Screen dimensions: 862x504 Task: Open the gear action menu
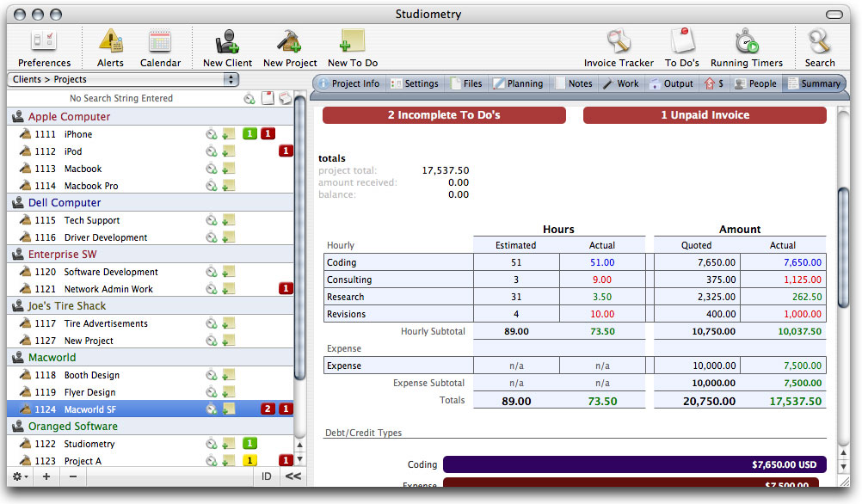pyautogui.click(x=21, y=476)
